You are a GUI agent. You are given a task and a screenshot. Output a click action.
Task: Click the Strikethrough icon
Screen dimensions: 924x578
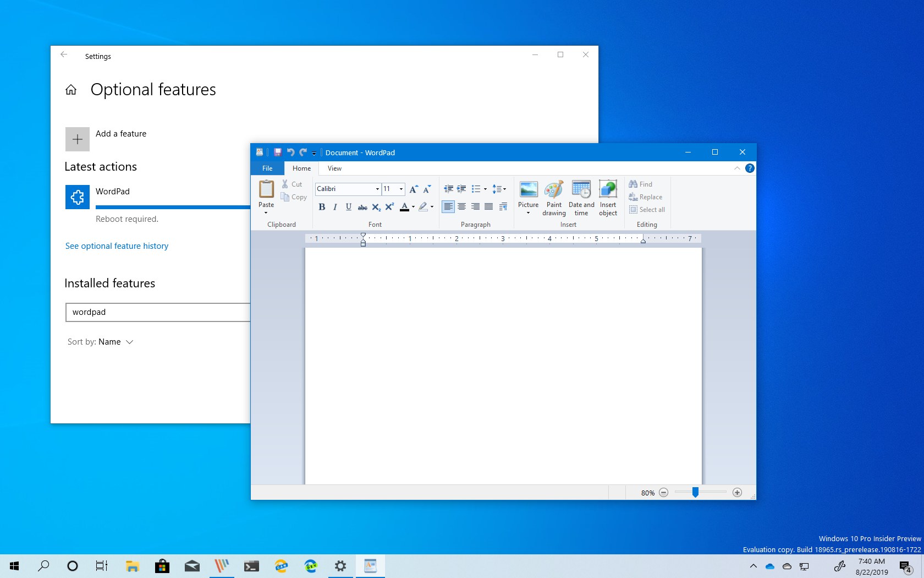362,207
